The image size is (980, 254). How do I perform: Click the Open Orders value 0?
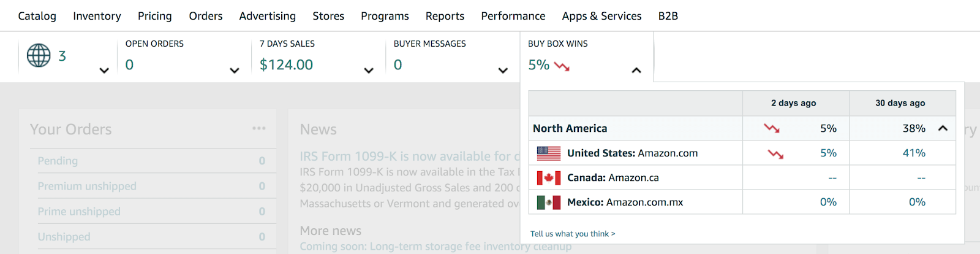click(x=129, y=64)
